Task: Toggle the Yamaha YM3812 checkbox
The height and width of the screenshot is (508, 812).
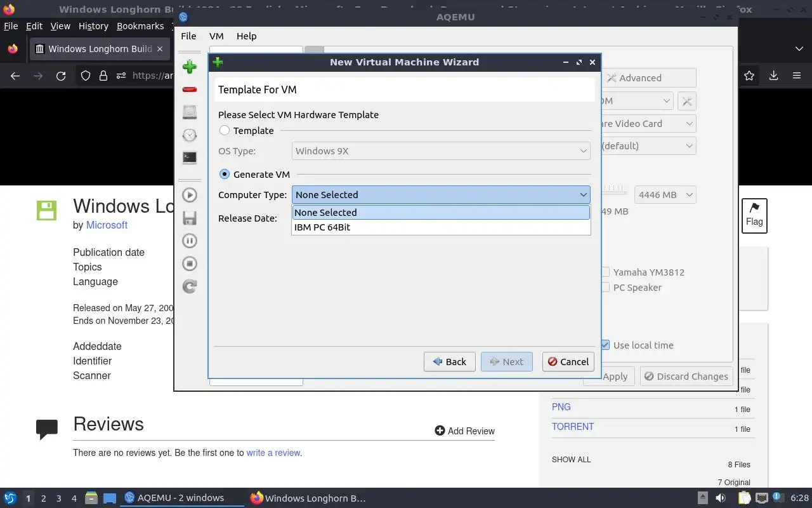Action: point(605,272)
